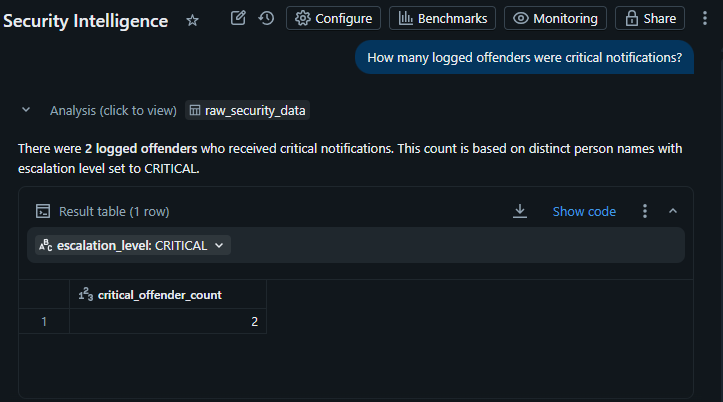Click the '2 logged offenders' bold text
Viewport: 723px width, 402px height.
click(x=141, y=148)
